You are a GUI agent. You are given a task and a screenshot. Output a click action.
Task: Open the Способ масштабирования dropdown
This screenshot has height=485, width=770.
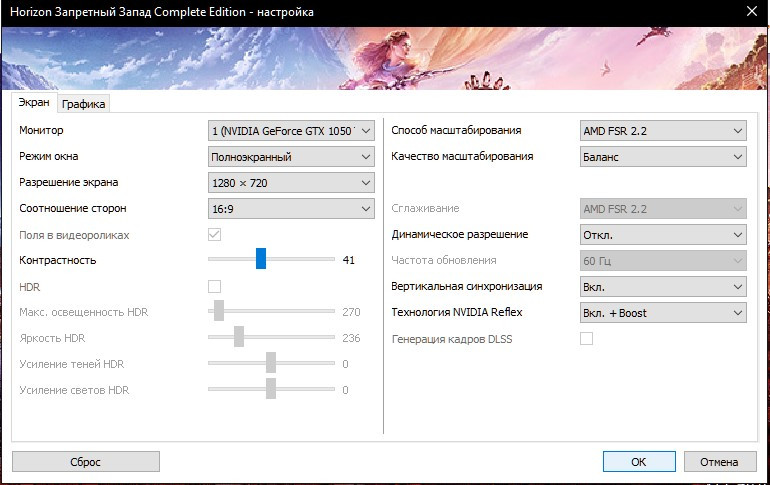click(x=663, y=130)
